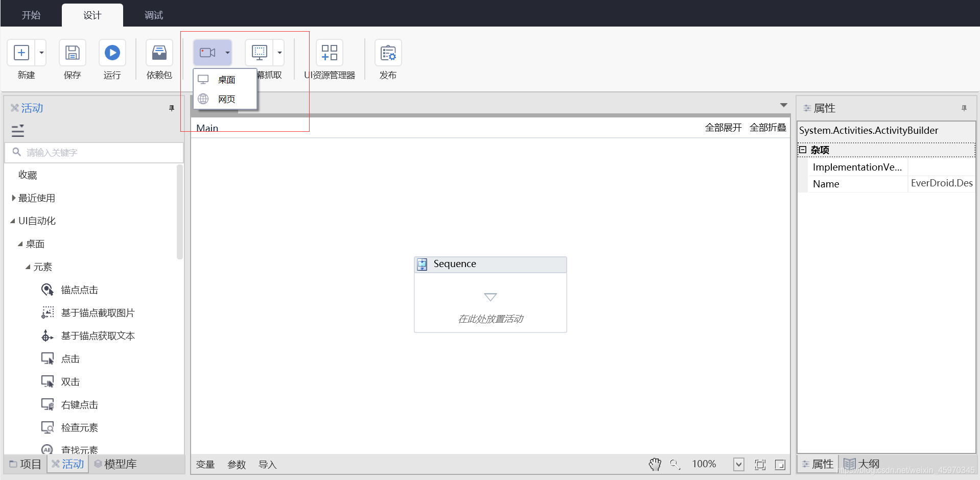Switch to the 调试 tab
The height and width of the screenshot is (480, 980).
point(154,15)
